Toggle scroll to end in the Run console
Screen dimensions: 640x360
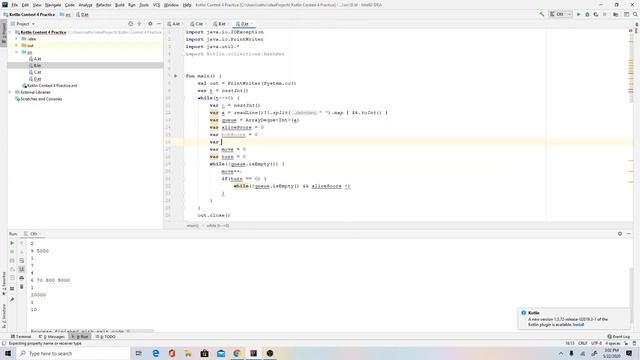[x=22, y=269]
